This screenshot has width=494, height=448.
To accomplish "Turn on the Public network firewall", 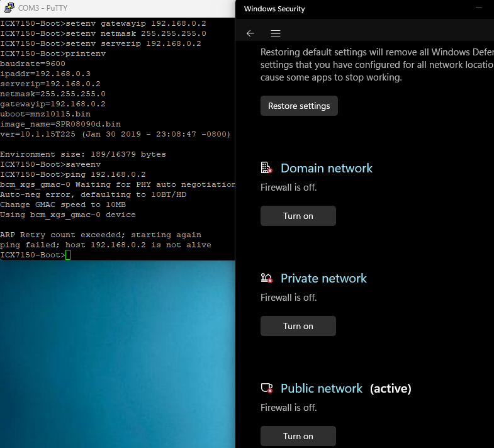I will click(x=298, y=436).
